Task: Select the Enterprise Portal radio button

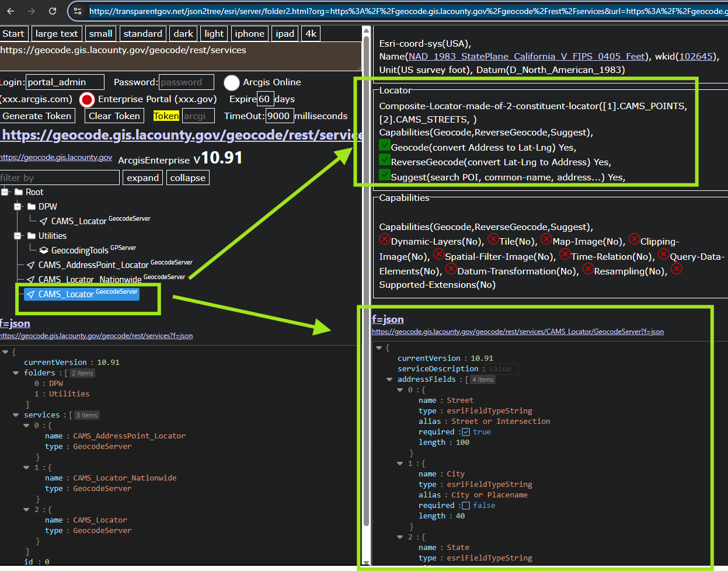Action: point(87,99)
